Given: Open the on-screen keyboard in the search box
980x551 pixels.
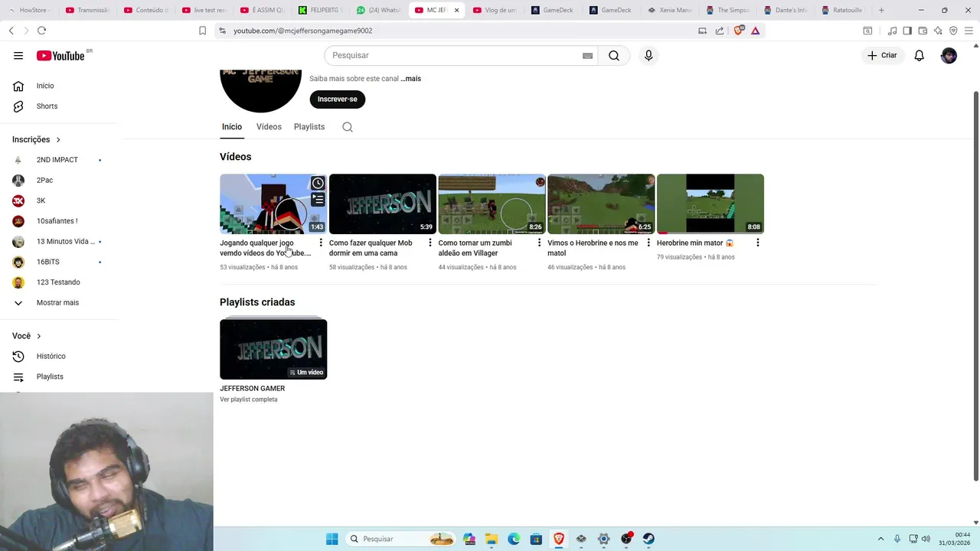Looking at the screenshot, I should pyautogui.click(x=587, y=56).
